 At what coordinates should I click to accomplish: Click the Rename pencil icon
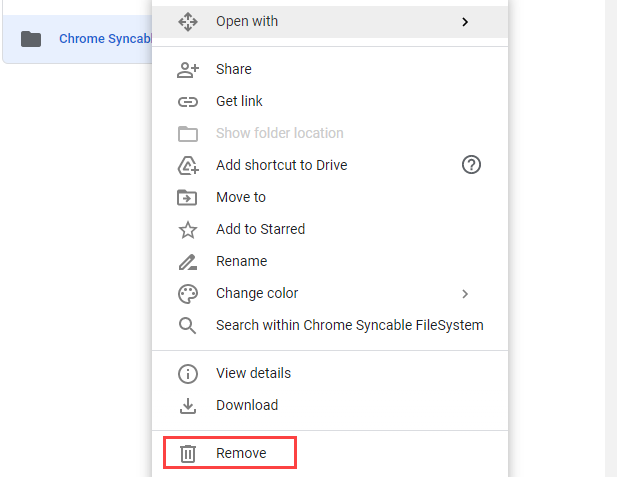[187, 262]
